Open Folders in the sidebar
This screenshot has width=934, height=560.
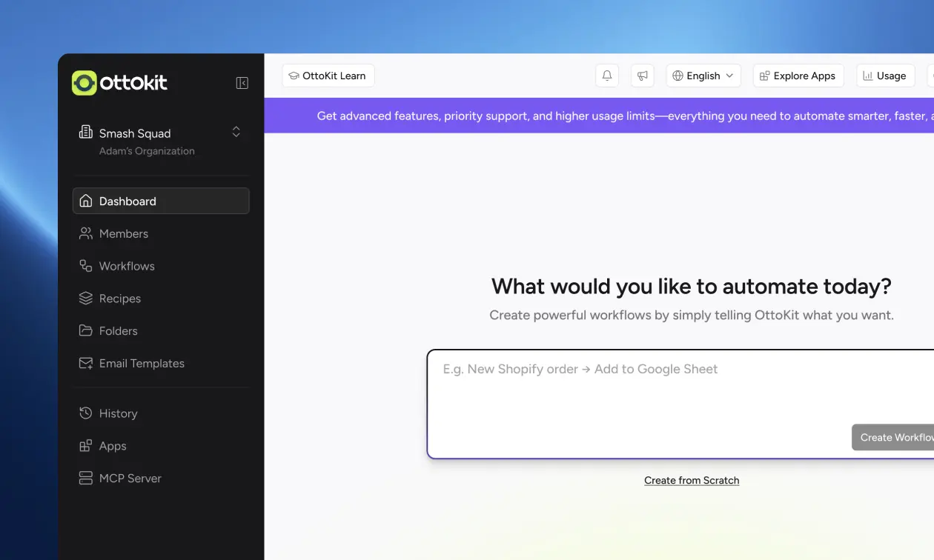coord(161,331)
